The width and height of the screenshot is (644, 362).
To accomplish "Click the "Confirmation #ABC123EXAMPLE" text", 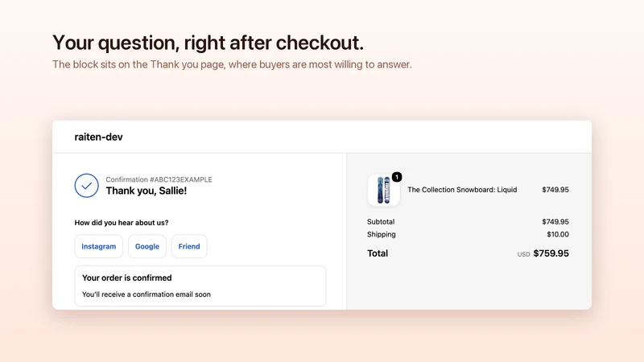I will (159, 179).
